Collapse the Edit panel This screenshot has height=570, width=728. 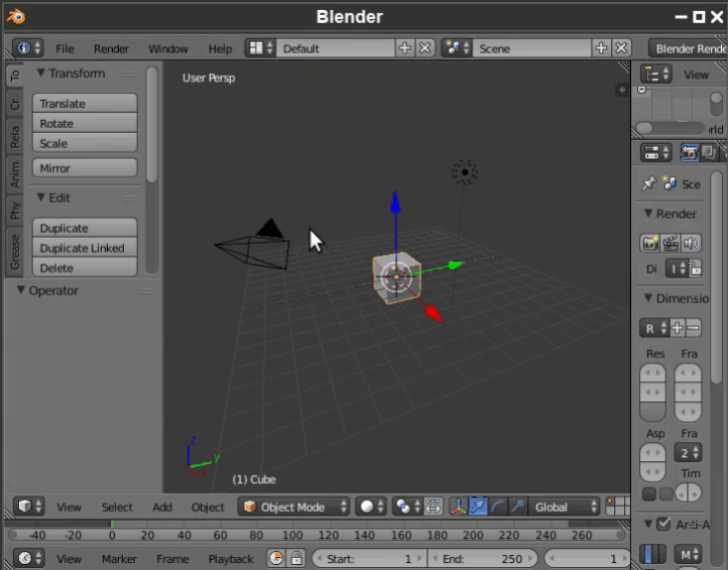[x=41, y=198]
